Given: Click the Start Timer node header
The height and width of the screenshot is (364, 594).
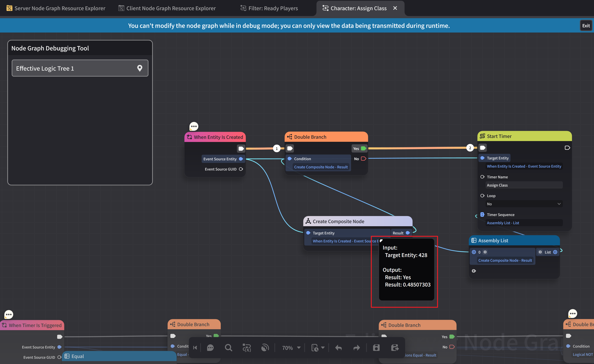Looking at the screenshot, I should pos(524,136).
